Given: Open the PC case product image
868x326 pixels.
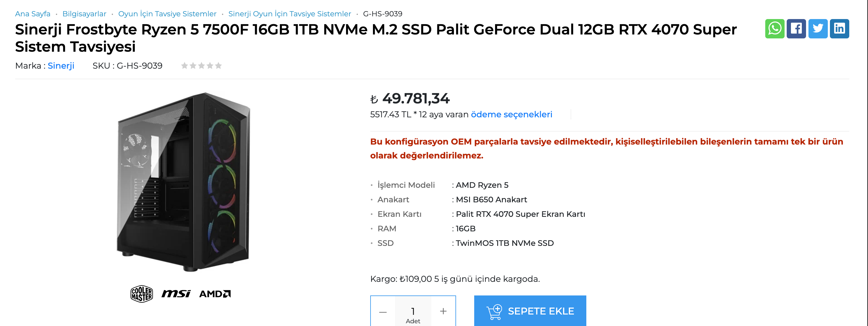Looking at the screenshot, I should click(x=184, y=182).
